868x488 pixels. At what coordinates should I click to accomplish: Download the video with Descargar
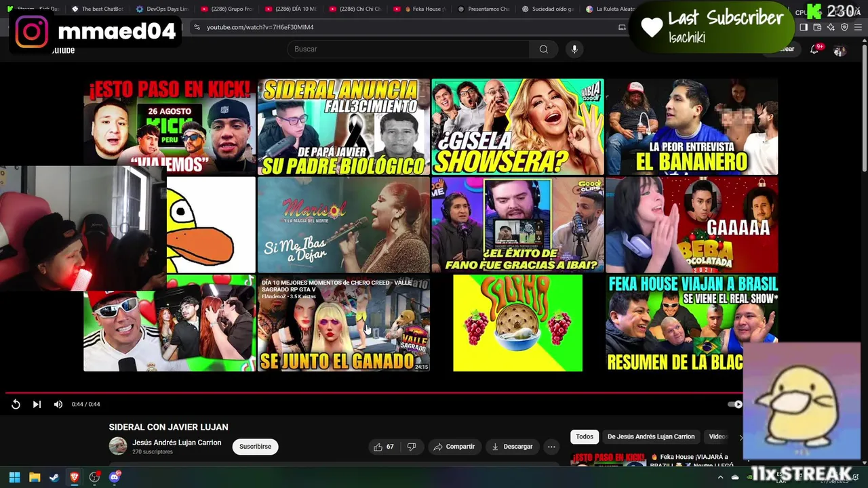click(512, 447)
